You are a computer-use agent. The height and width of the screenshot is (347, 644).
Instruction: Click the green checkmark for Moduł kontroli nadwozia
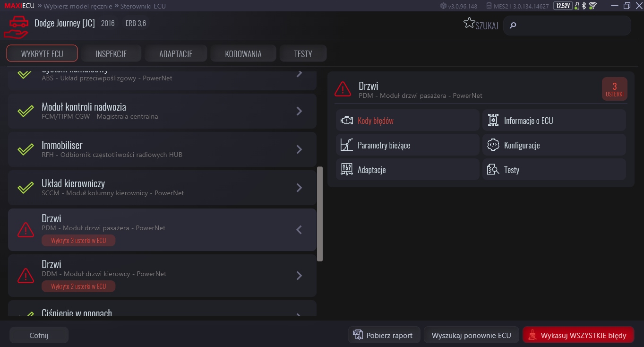(26, 111)
